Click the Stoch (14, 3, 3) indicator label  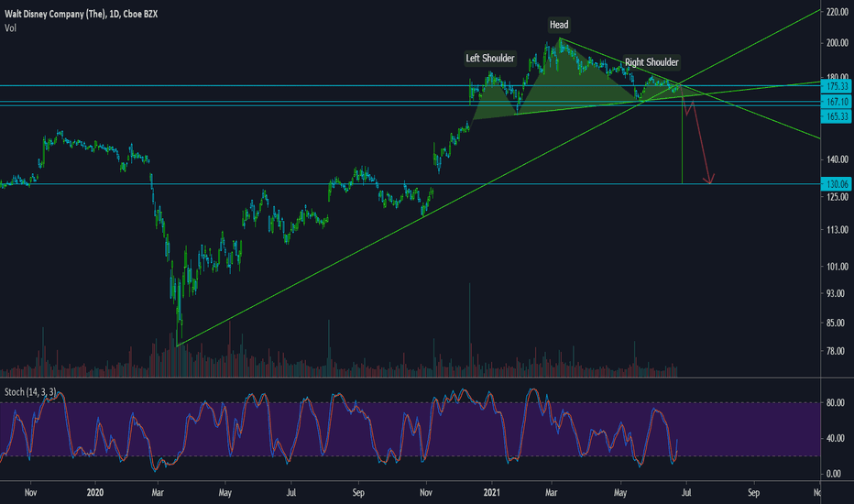30,392
